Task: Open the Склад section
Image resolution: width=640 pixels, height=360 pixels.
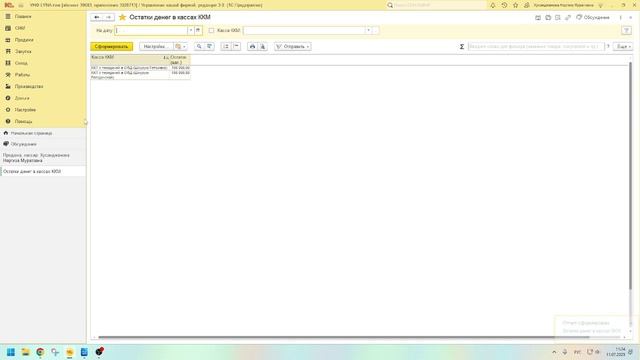Action: coord(21,63)
